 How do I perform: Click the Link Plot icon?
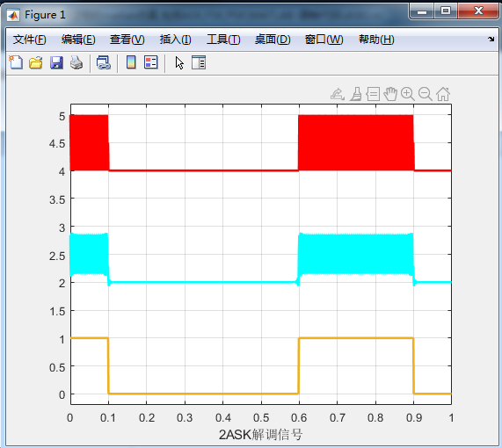pos(104,62)
